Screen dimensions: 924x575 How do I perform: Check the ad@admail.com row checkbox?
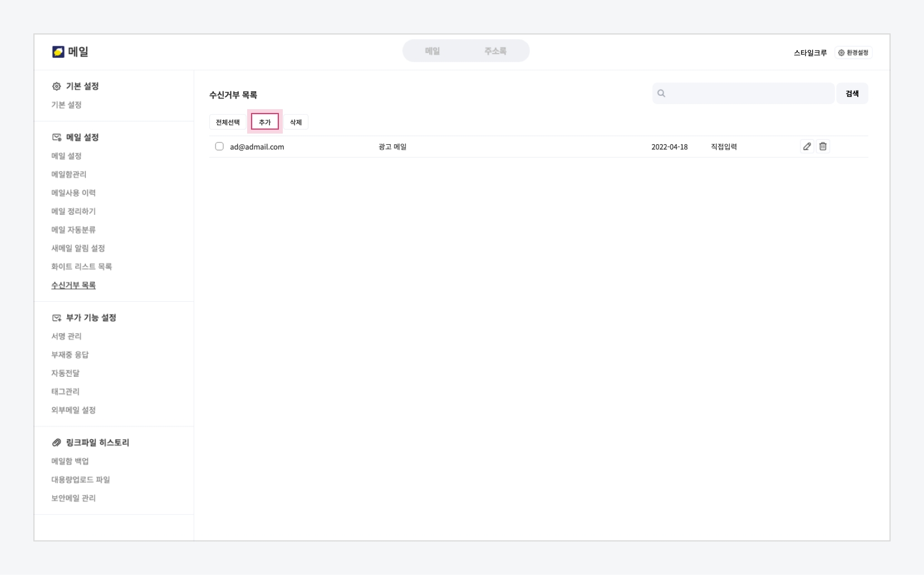pyautogui.click(x=219, y=146)
